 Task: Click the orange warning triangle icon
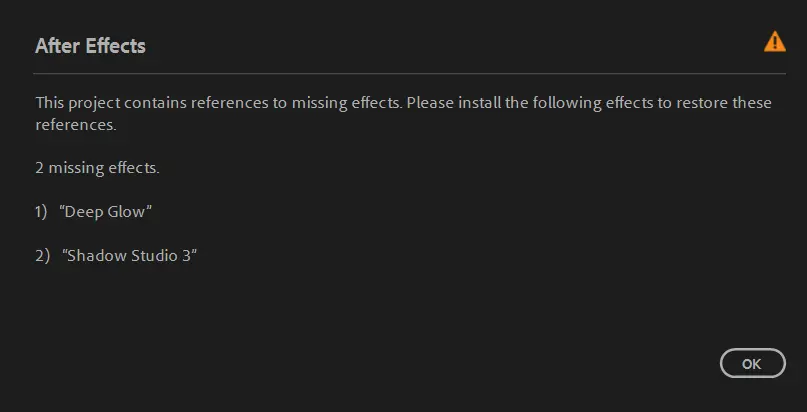pos(774,42)
